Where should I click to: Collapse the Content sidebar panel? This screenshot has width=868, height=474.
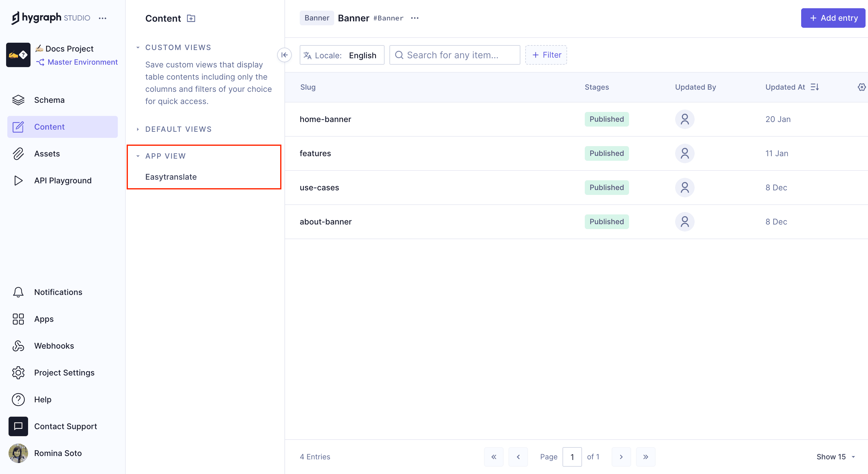pos(284,55)
